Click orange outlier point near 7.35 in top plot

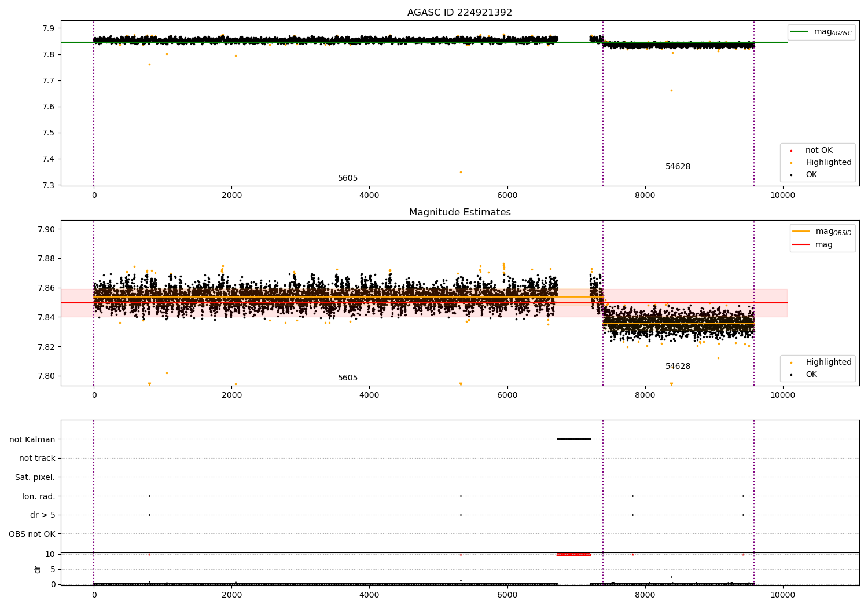[461, 172]
